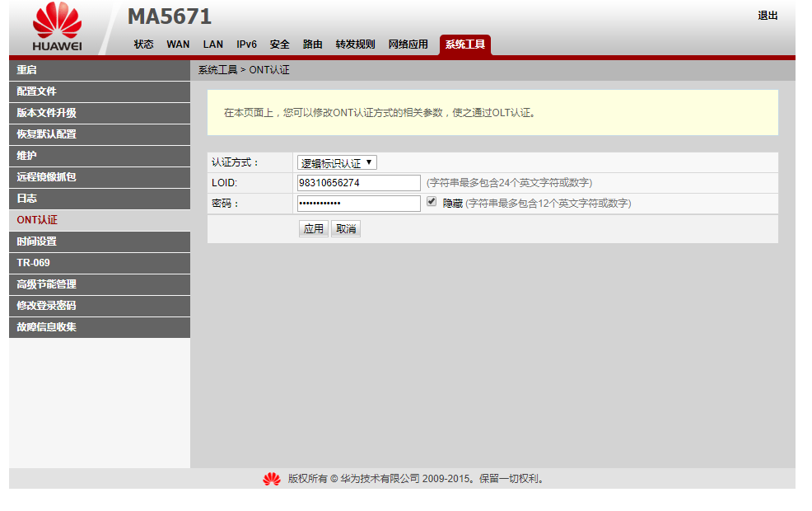Image resolution: width=812 pixels, height=511 pixels.
Task: Select 远程镜像抓包 in the sidebar
Action: 100,177
